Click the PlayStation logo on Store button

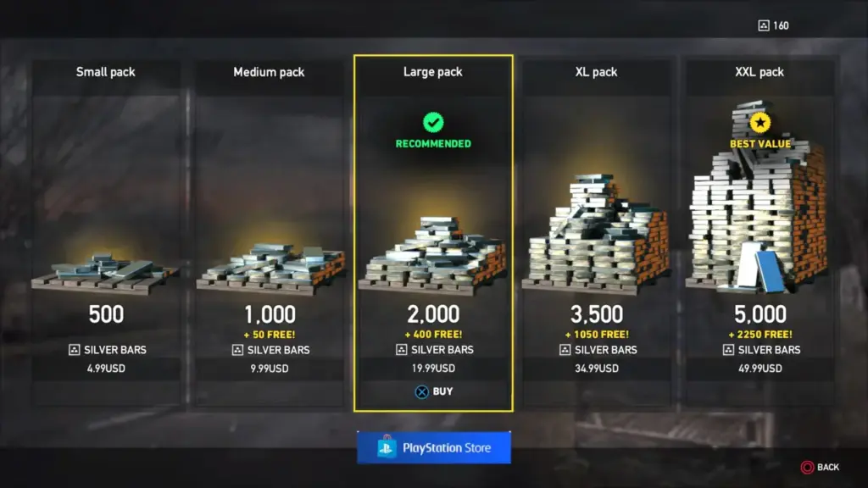tap(387, 447)
